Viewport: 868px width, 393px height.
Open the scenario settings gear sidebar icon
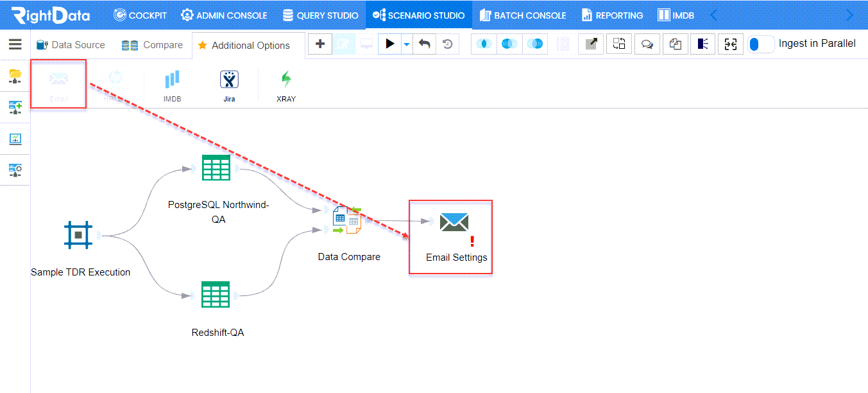click(x=15, y=170)
